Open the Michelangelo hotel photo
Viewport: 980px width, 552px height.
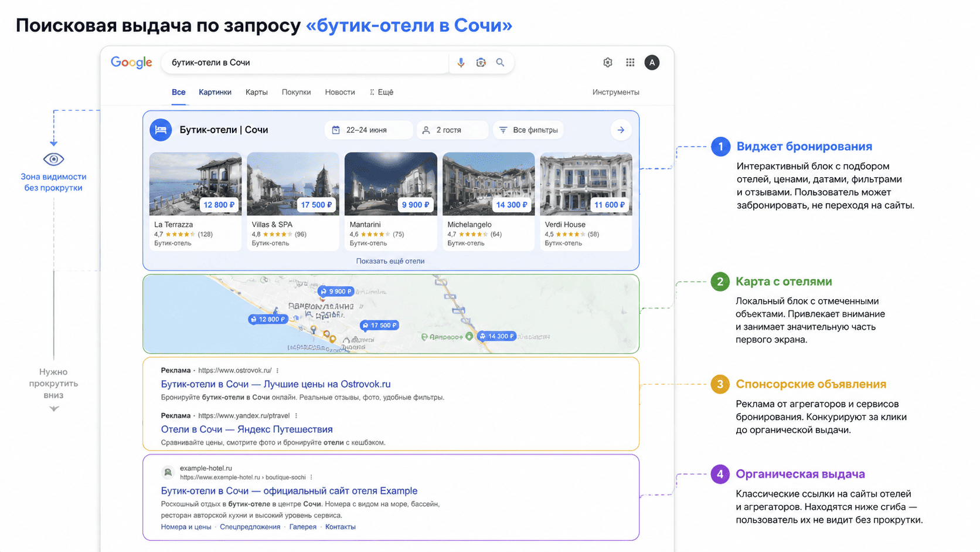pos(489,184)
